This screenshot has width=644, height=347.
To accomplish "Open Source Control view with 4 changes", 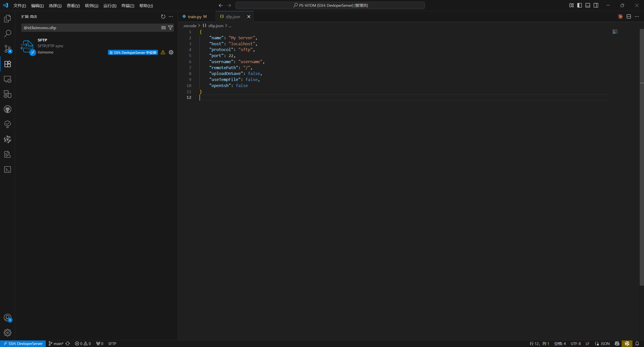I will (8, 49).
